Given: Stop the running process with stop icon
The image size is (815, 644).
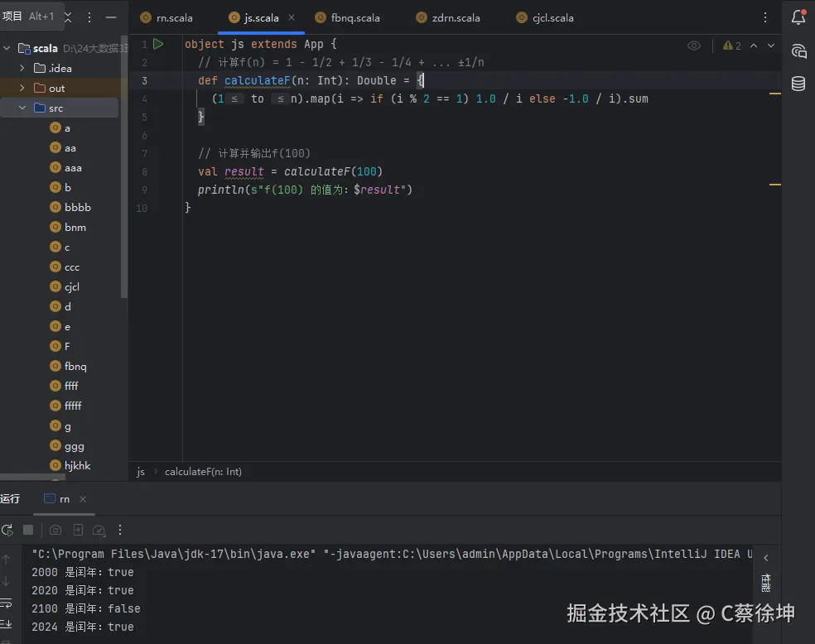Looking at the screenshot, I should pyautogui.click(x=27, y=530).
